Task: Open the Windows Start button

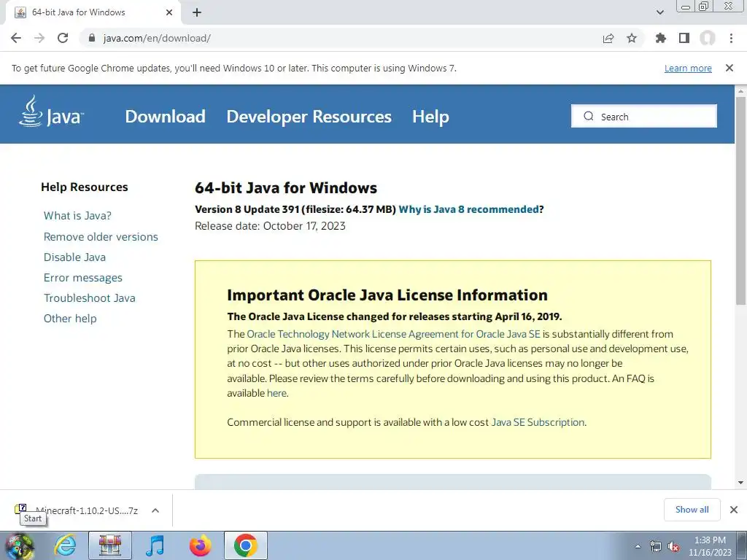Action: pos(18,545)
